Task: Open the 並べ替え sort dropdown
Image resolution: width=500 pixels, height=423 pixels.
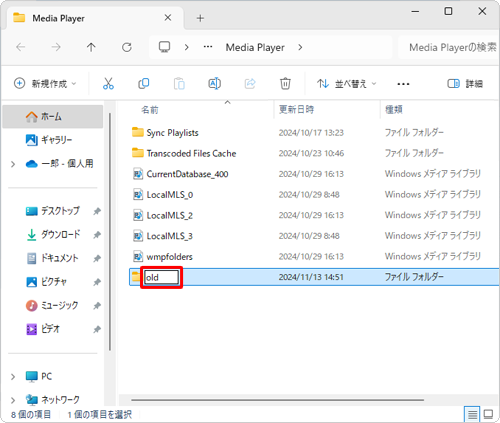Action: click(x=346, y=83)
